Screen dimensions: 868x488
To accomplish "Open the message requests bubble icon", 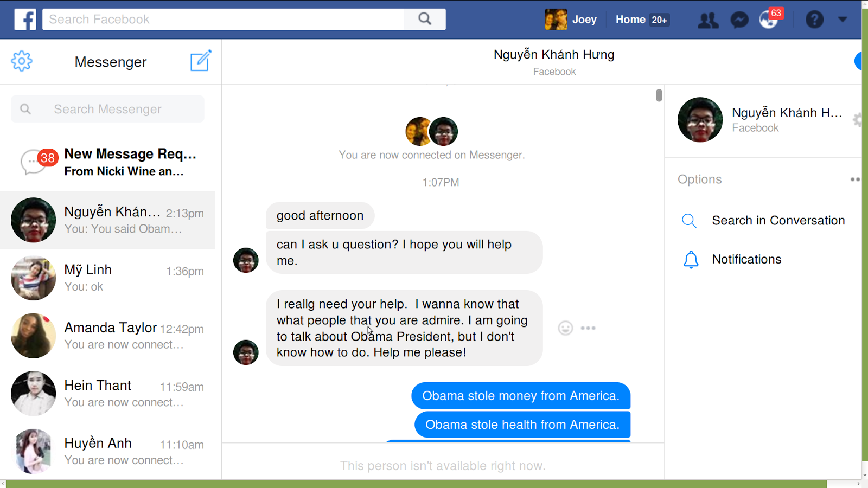I will pyautogui.click(x=34, y=162).
